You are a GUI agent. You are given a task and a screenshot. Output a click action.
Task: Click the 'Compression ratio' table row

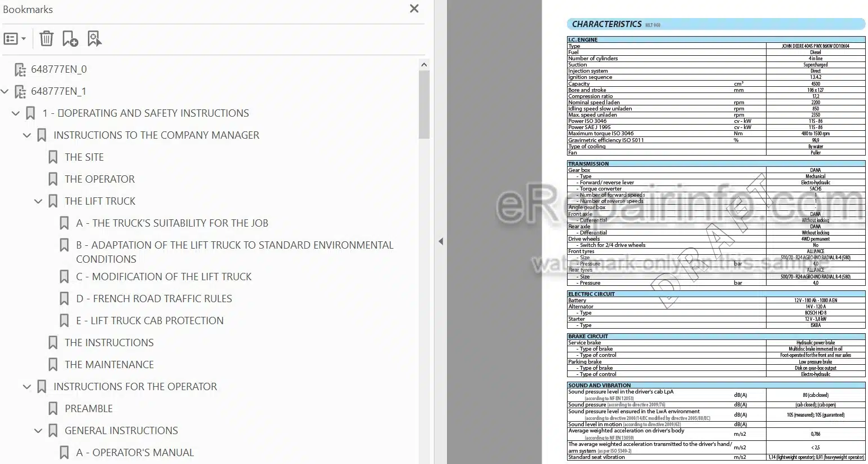click(716, 96)
